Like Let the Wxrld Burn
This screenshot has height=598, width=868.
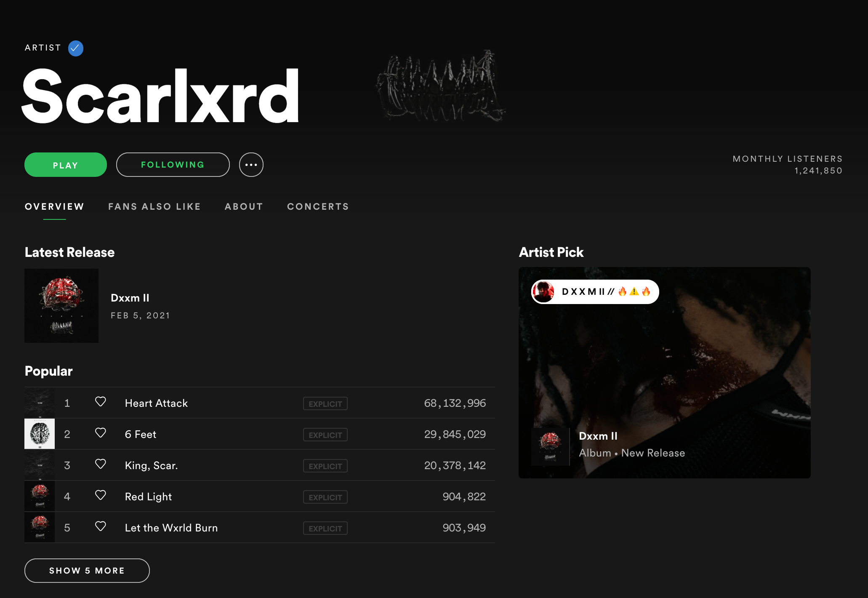click(100, 526)
